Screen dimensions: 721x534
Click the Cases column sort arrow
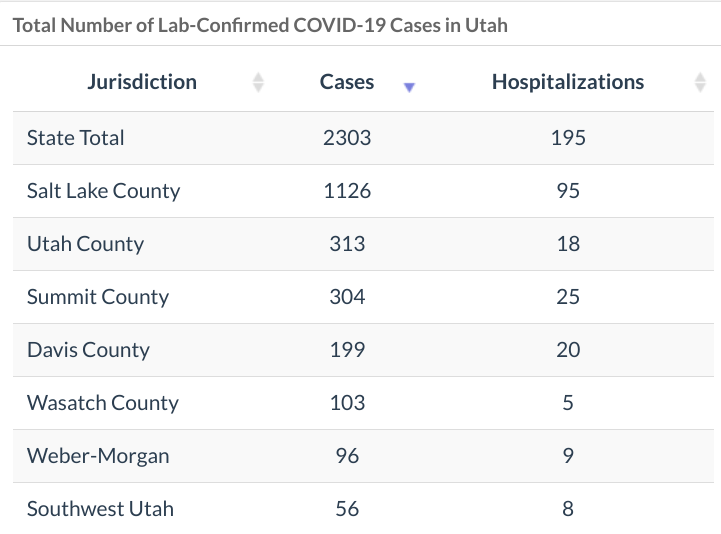point(408,87)
